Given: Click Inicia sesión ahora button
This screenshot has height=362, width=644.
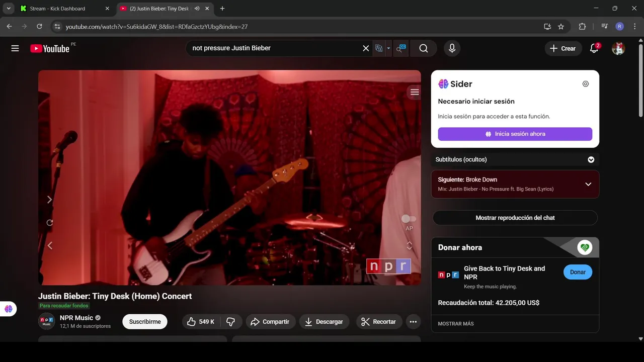Looking at the screenshot, I should 515,134.
